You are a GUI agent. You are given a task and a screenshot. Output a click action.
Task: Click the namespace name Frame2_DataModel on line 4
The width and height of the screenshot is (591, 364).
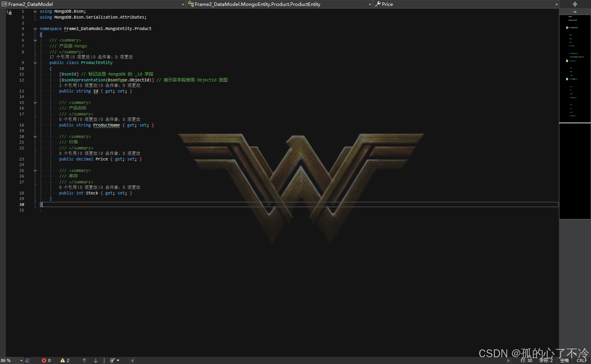pyautogui.click(x=83, y=29)
